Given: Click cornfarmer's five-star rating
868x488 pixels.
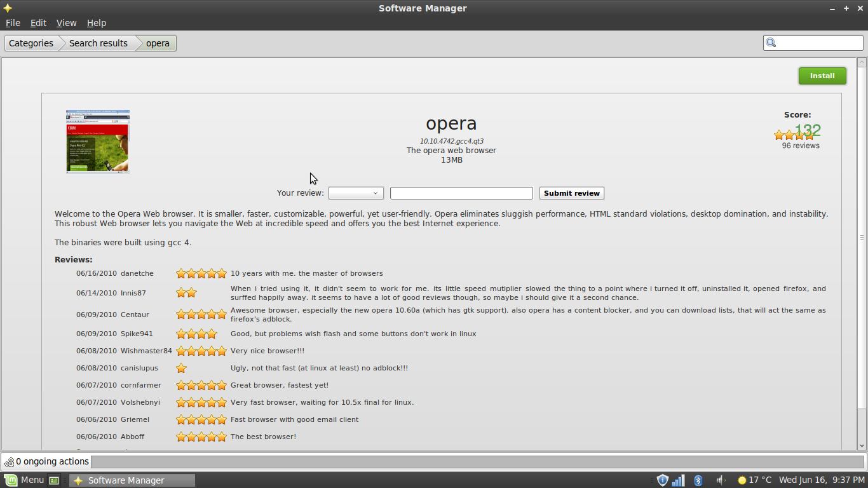Looking at the screenshot, I should pos(201,385).
